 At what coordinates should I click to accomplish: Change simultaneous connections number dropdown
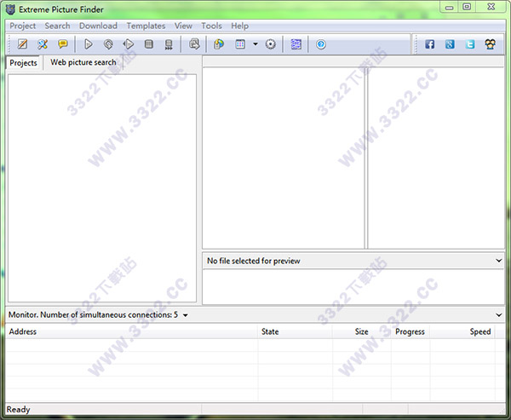tap(185, 315)
